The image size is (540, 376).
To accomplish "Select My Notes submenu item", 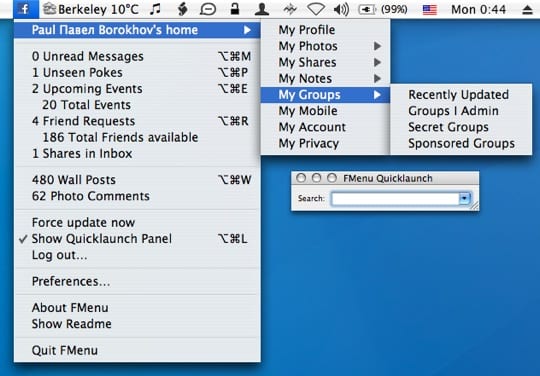I will point(325,79).
